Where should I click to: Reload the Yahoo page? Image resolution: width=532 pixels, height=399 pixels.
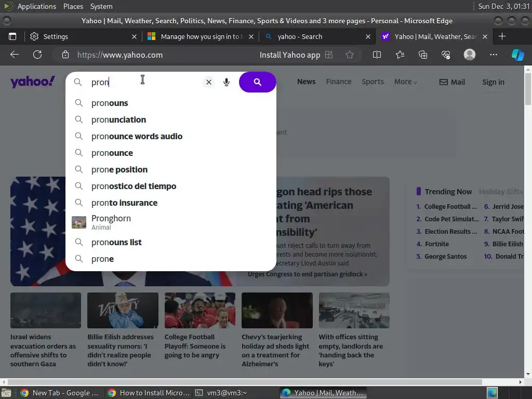(x=37, y=55)
